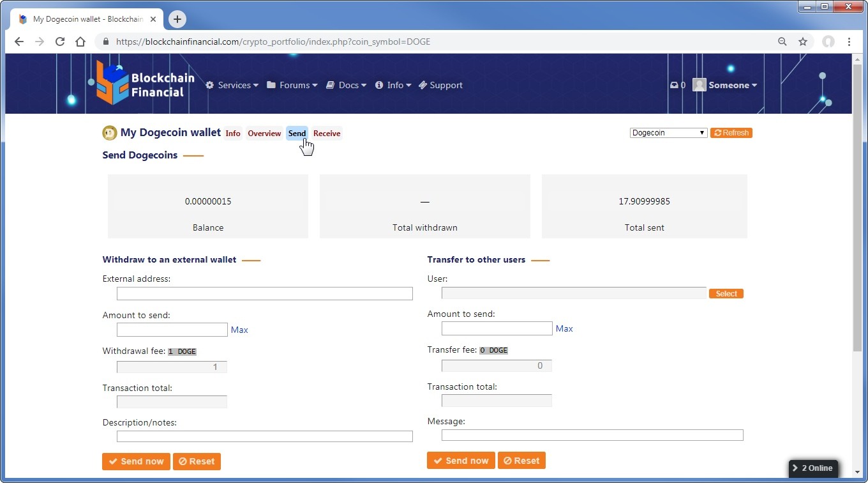Expand the Services menu
This screenshot has width=868, height=483.
(232, 85)
